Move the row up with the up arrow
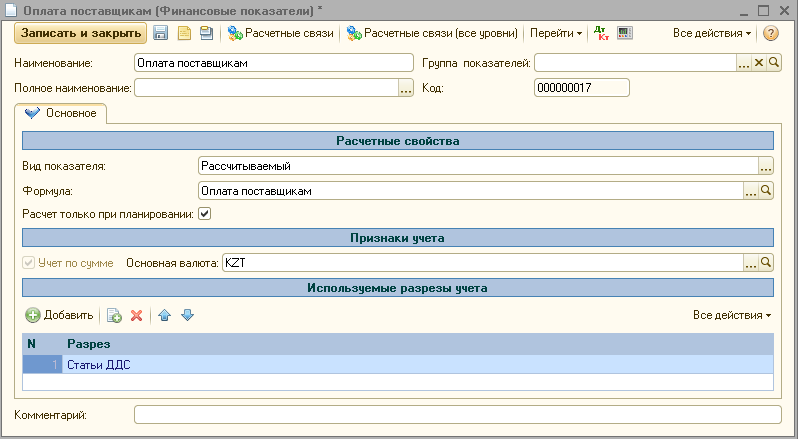The height and width of the screenshot is (439, 798). 165,315
